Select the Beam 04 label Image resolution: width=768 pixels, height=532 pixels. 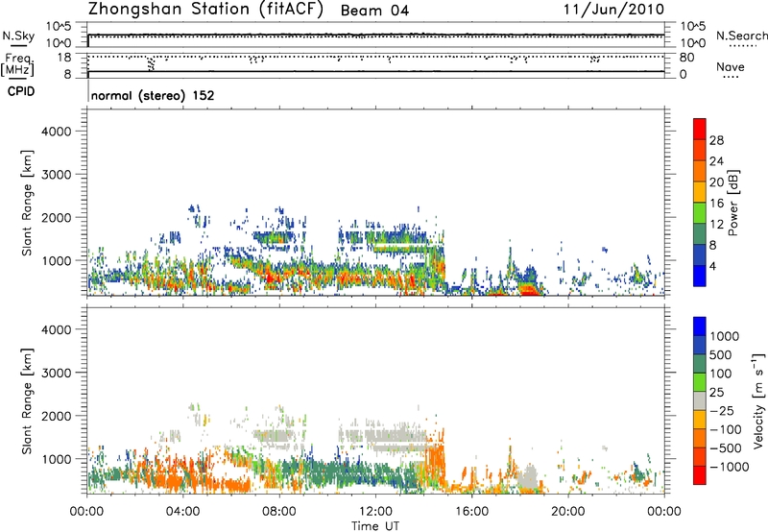point(374,11)
